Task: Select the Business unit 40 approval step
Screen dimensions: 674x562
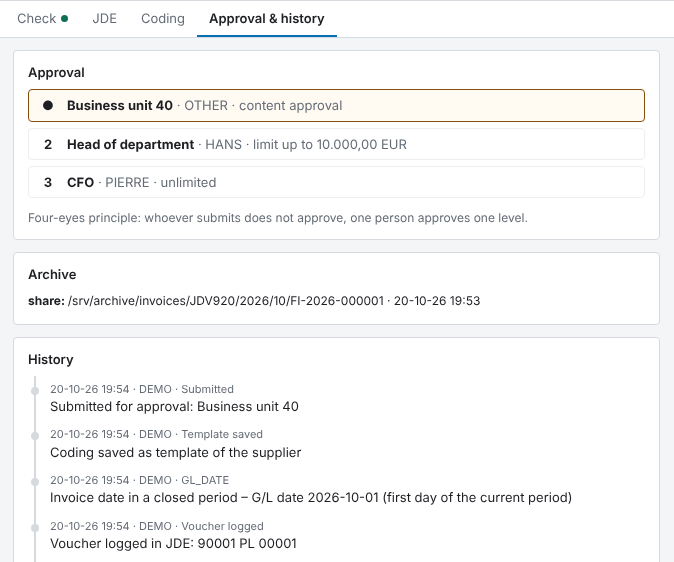Action: pos(336,105)
